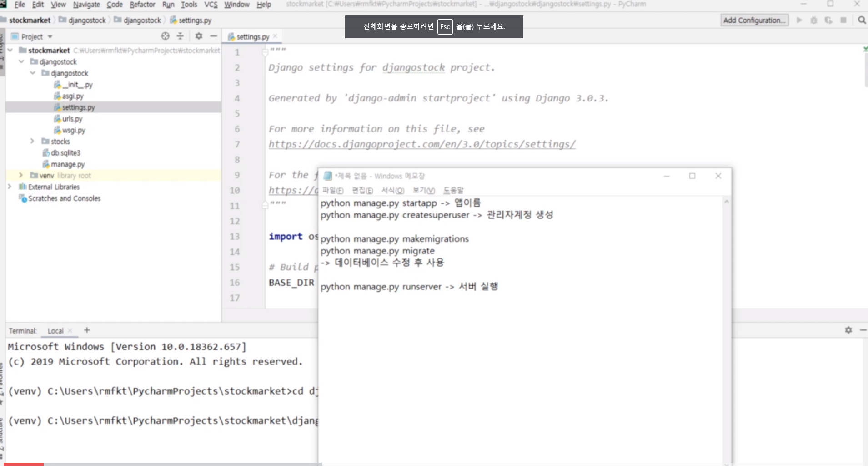This screenshot has height=466, width=868.
Task: Open the Navigate menu
Action: click(86, 5)
